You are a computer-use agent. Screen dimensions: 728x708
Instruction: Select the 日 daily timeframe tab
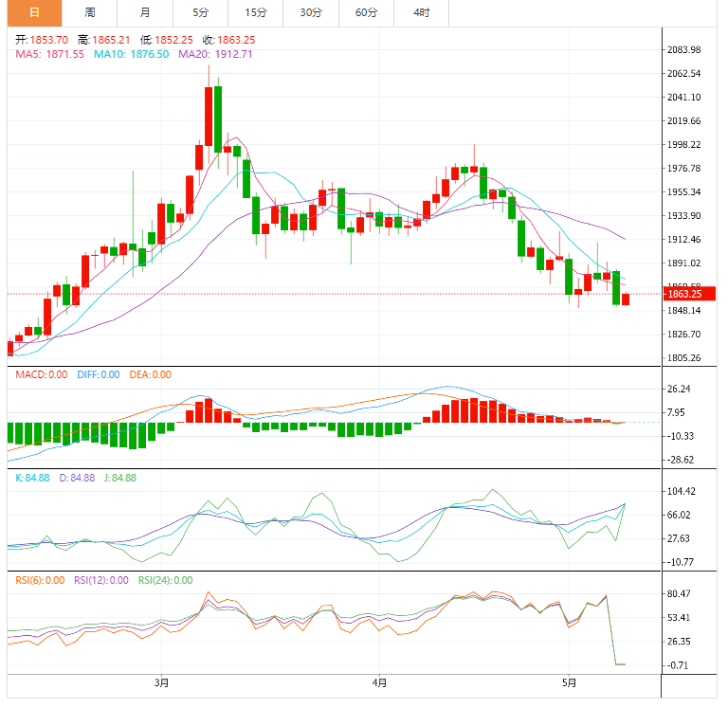34,13
